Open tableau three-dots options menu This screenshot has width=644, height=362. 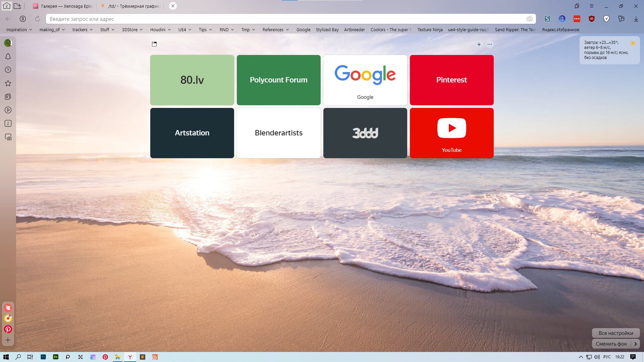[490, 44]
